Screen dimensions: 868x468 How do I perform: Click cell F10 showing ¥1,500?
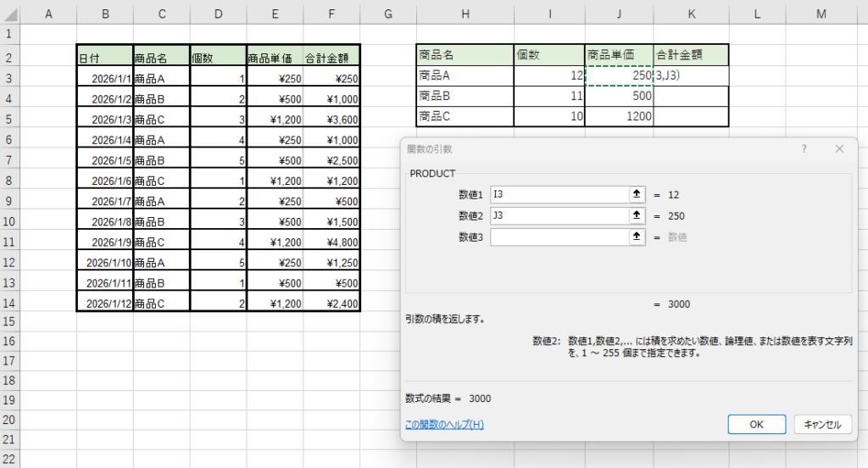331,221
